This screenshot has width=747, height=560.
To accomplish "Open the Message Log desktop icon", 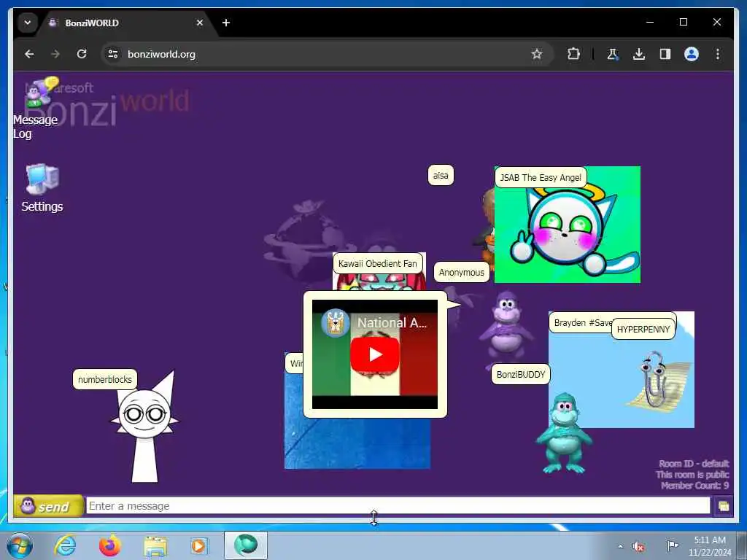I will click(36, 108).
